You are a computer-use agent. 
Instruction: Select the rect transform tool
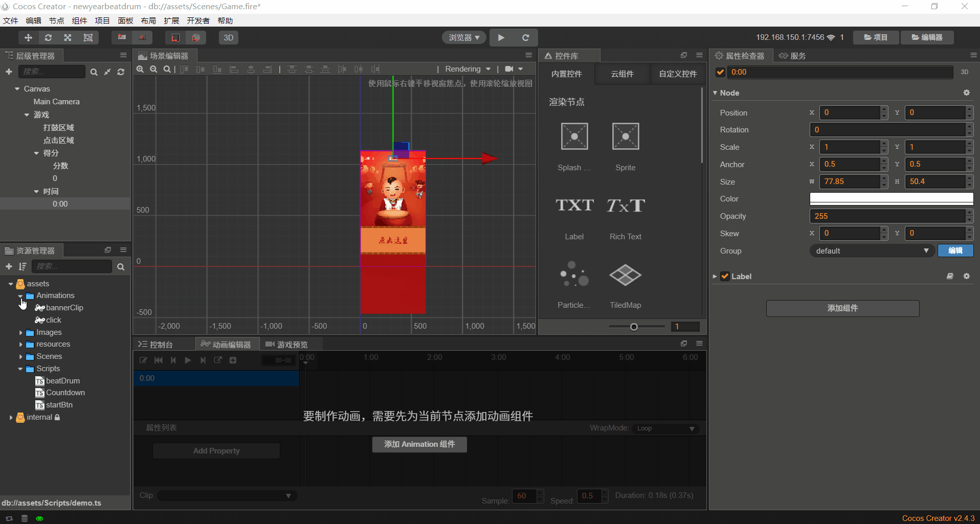pyautogui.click(x=88, y=37)
